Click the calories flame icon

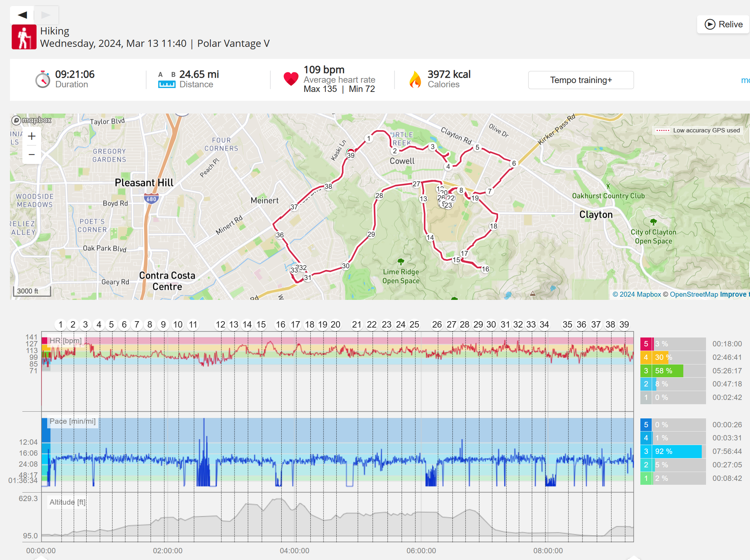[415, 79]
